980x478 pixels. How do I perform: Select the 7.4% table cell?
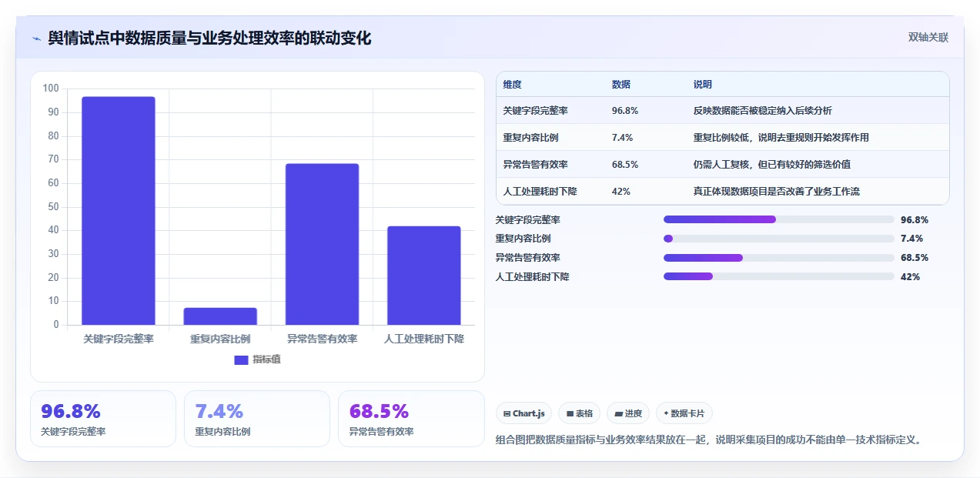(622, 138)
